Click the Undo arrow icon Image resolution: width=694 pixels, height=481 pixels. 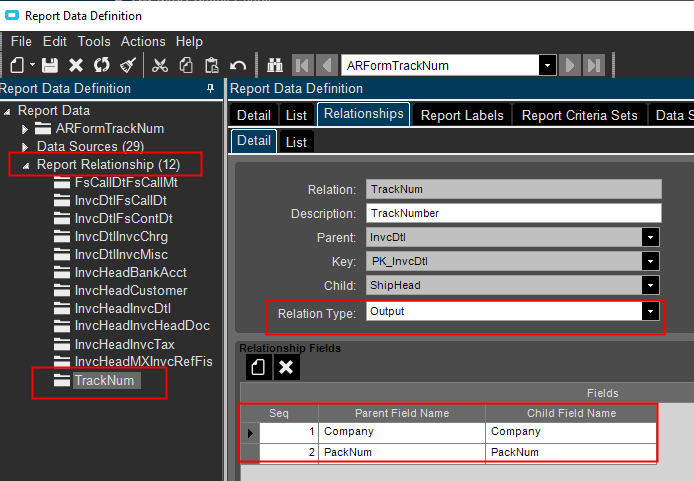click(238, 65)
